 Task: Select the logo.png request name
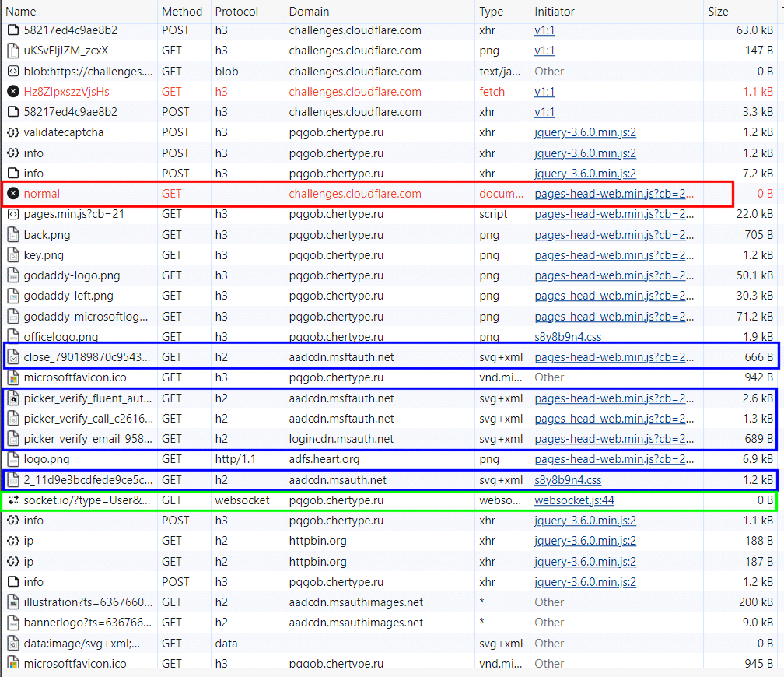click(x=47, y=459)
